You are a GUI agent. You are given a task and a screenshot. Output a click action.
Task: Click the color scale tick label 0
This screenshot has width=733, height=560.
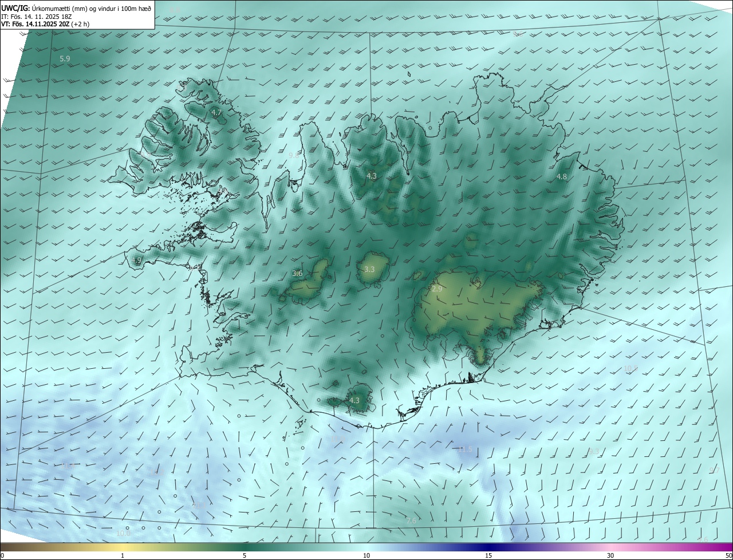click(x=2, y=556)
